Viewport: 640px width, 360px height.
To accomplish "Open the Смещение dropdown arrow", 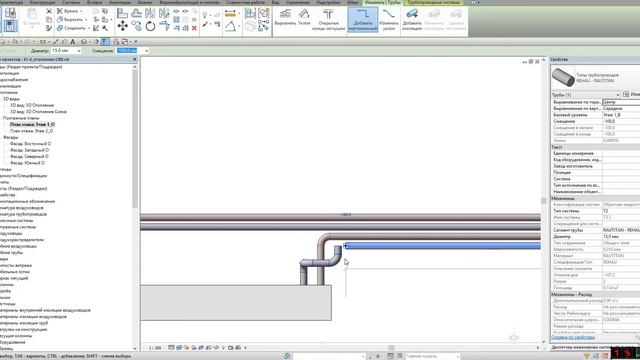I will coord(147,51).
